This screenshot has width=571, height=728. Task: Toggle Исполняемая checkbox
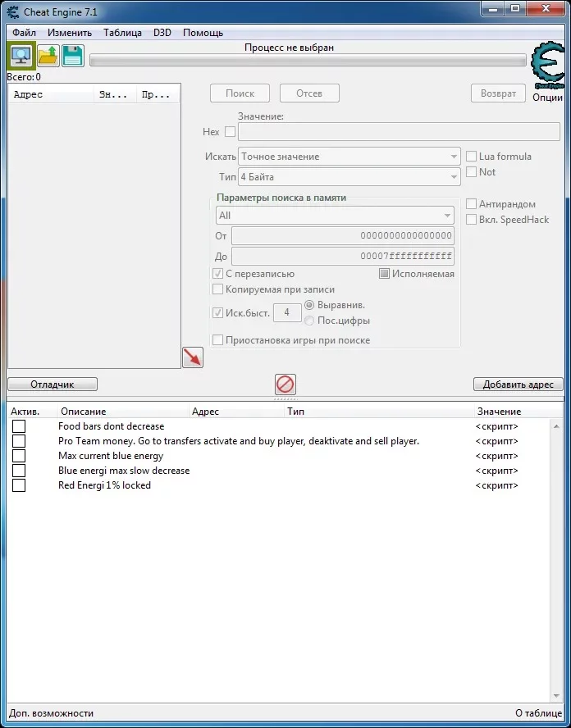click(x=384, y=274)
